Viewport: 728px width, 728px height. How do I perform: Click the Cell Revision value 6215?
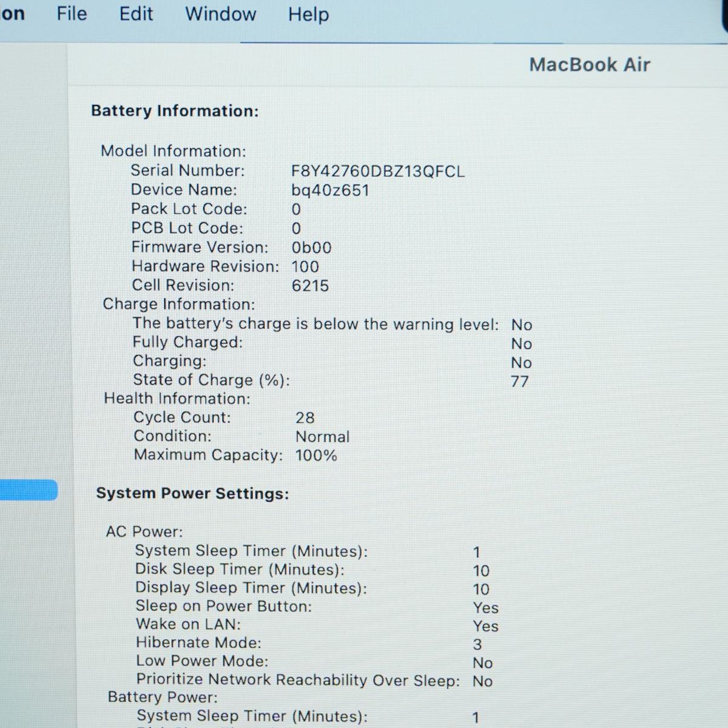tap(310, 286)
